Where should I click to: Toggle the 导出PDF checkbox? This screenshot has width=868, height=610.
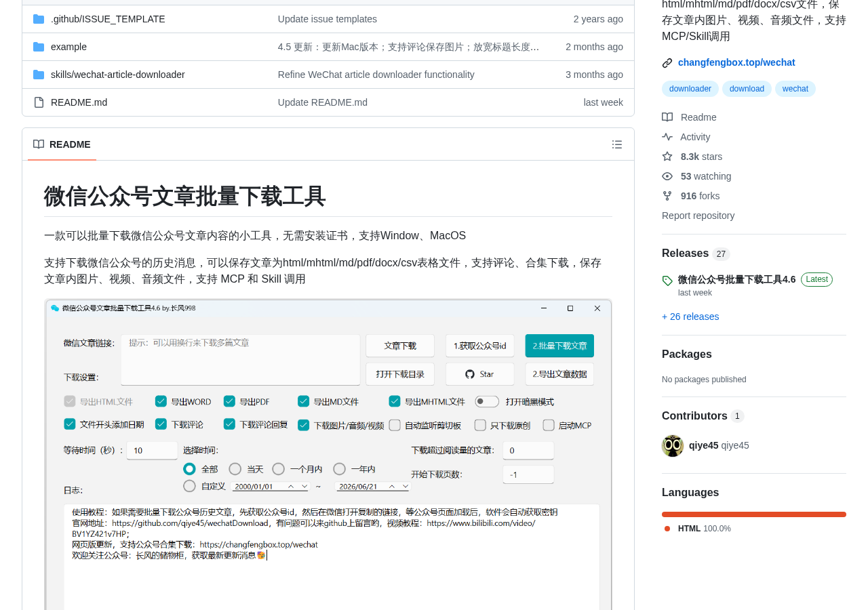[x=229, y=401]
